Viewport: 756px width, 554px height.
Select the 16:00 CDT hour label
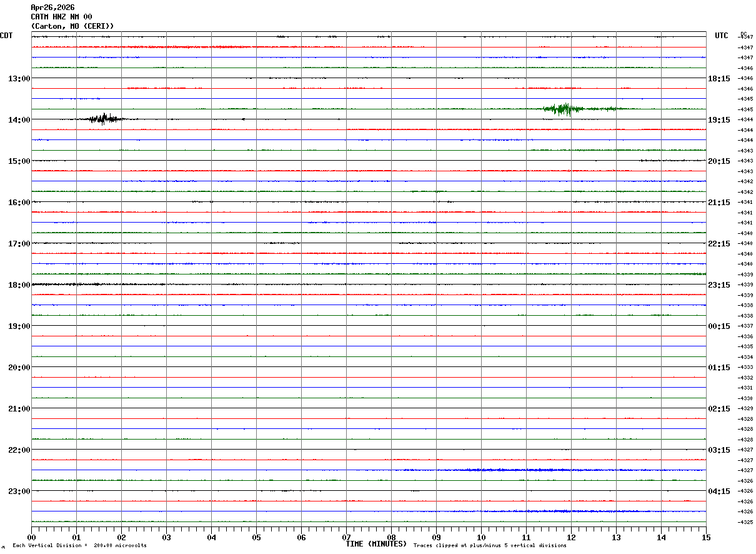[19, 202]
